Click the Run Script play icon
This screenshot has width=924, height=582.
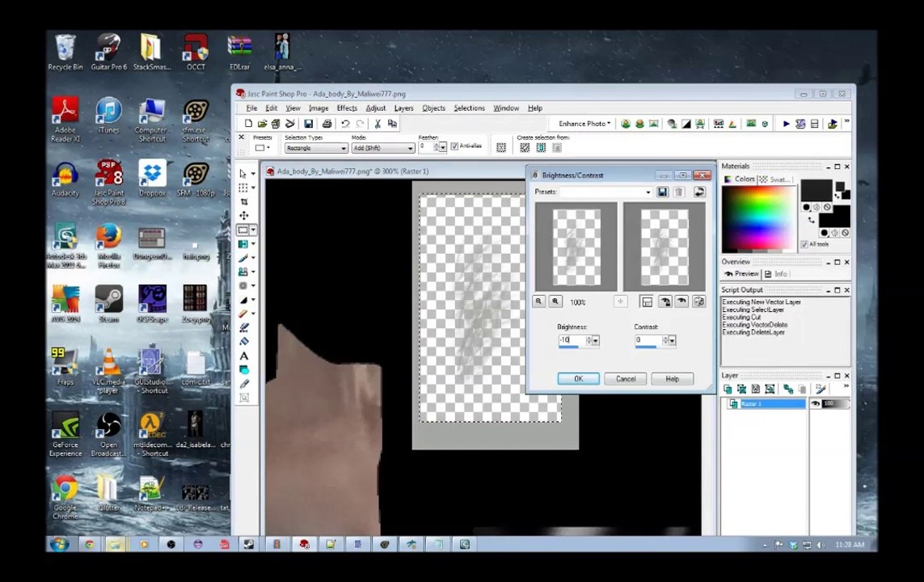pos(786,124)
